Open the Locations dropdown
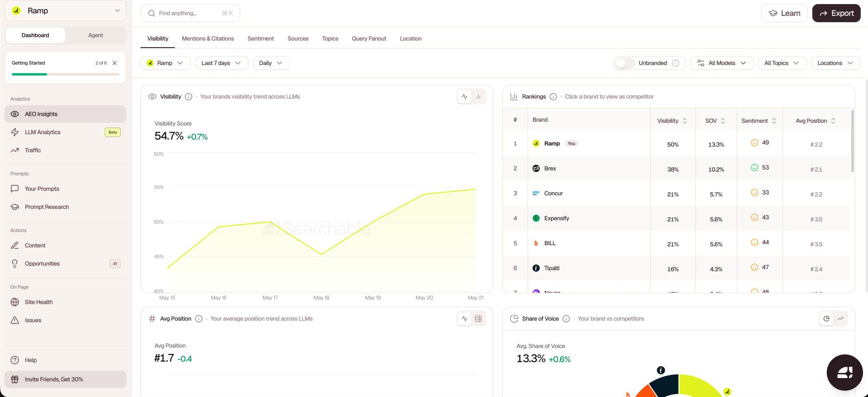 coord(835,63)
